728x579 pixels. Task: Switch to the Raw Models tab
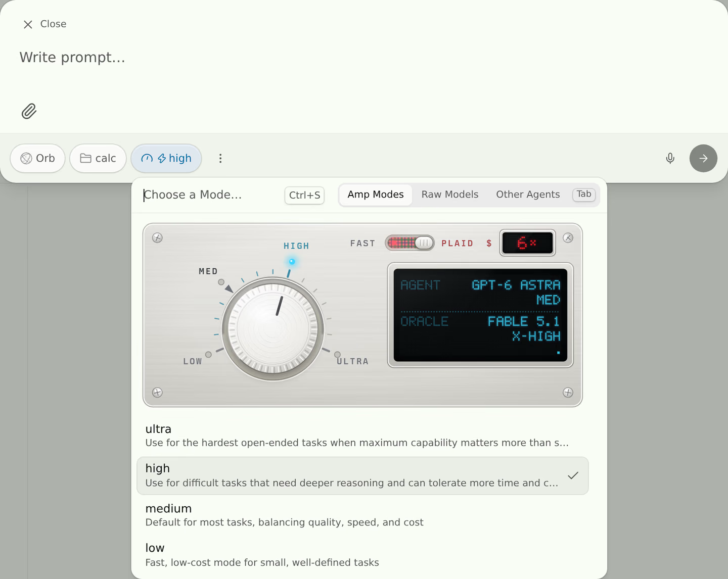click(x=450, y=195)
